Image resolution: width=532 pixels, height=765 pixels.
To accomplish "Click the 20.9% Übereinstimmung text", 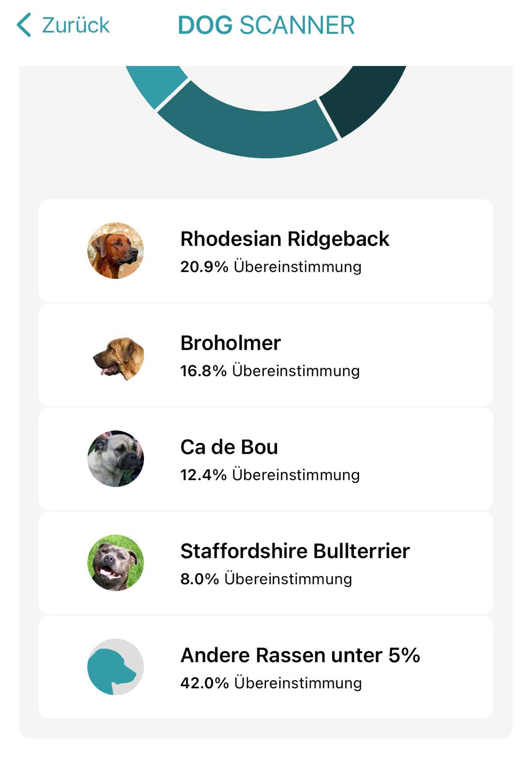I will (x=271, y=267).
